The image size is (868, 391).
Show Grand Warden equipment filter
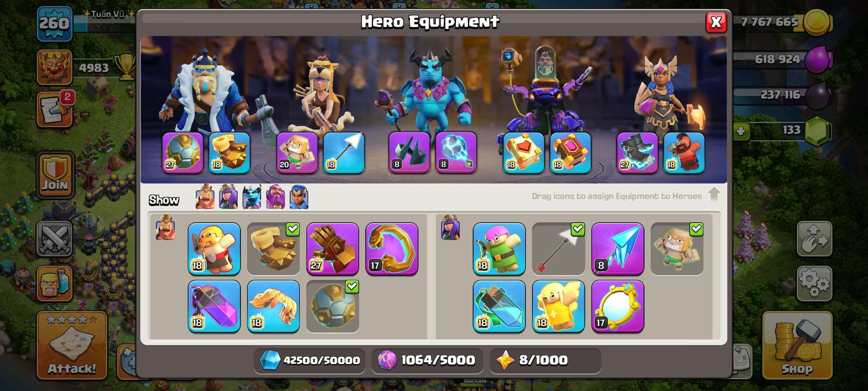(x=276, y=197)
